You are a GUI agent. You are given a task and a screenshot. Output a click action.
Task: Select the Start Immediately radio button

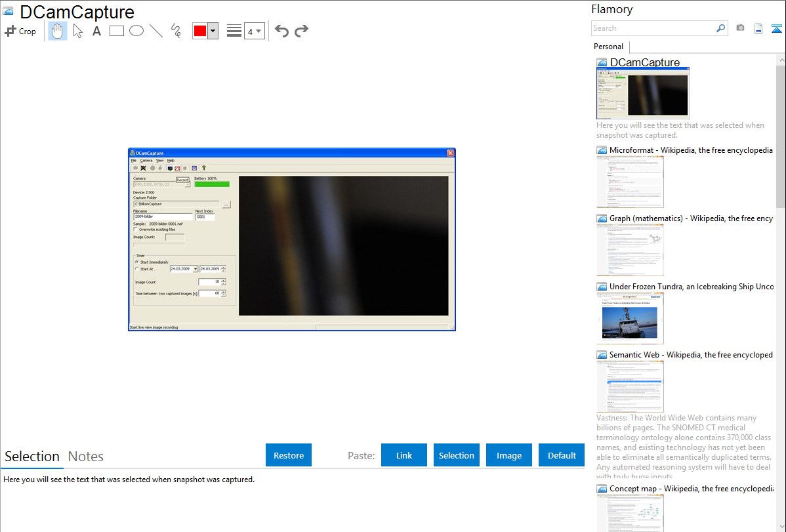[137, 262]
